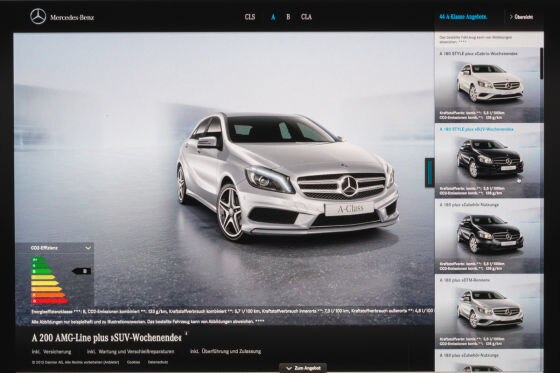
Task: Open the Cookies footer link
Action: click(133, 362)
